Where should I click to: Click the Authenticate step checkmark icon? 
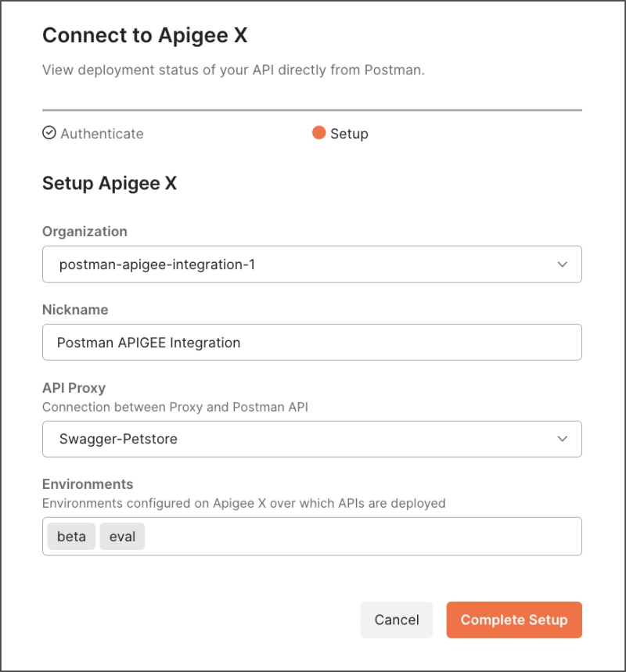(49, 133)
